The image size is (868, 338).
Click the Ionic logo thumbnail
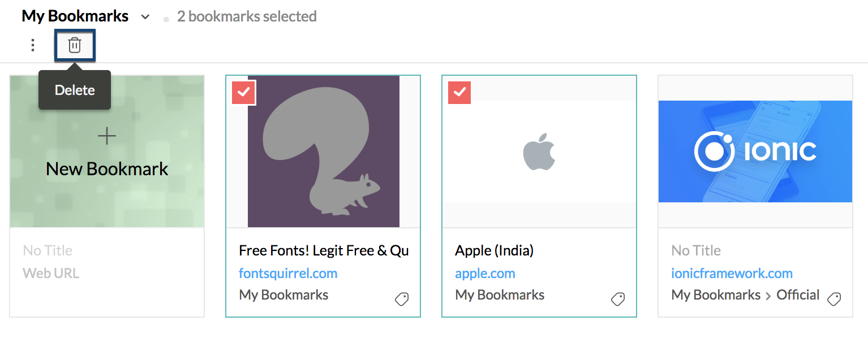(x=755, y=151)
